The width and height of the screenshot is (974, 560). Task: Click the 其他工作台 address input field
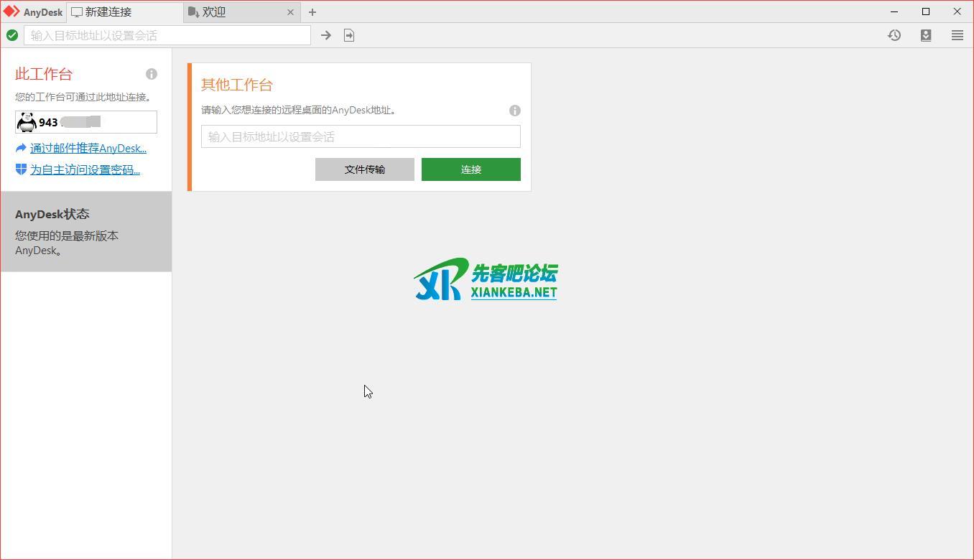(360, 136)
